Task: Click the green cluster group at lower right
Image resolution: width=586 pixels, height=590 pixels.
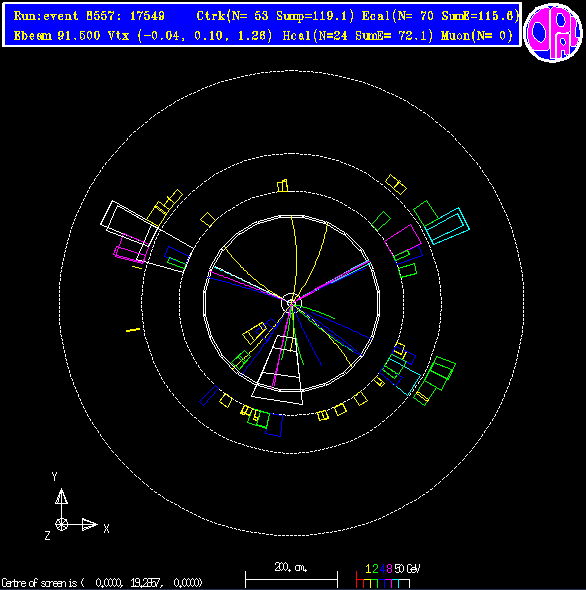Action: pyautogui.click(x=435, y=380)
